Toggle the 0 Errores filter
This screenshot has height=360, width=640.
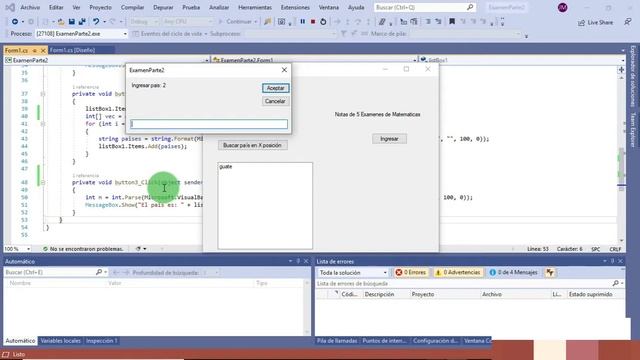(411, 272)
